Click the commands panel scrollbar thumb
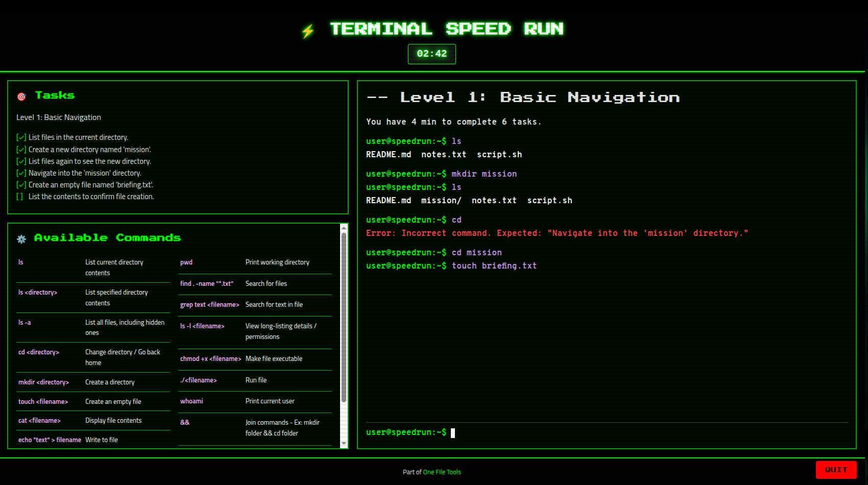The width and height of the screenshot is (868, 485). 344,318
